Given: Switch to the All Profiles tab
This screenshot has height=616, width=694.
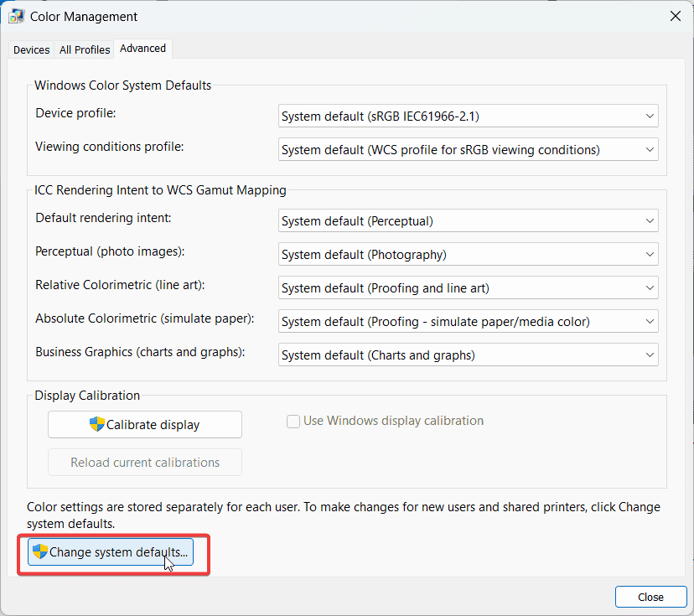Looking at the screenshot, I should 85,49.
